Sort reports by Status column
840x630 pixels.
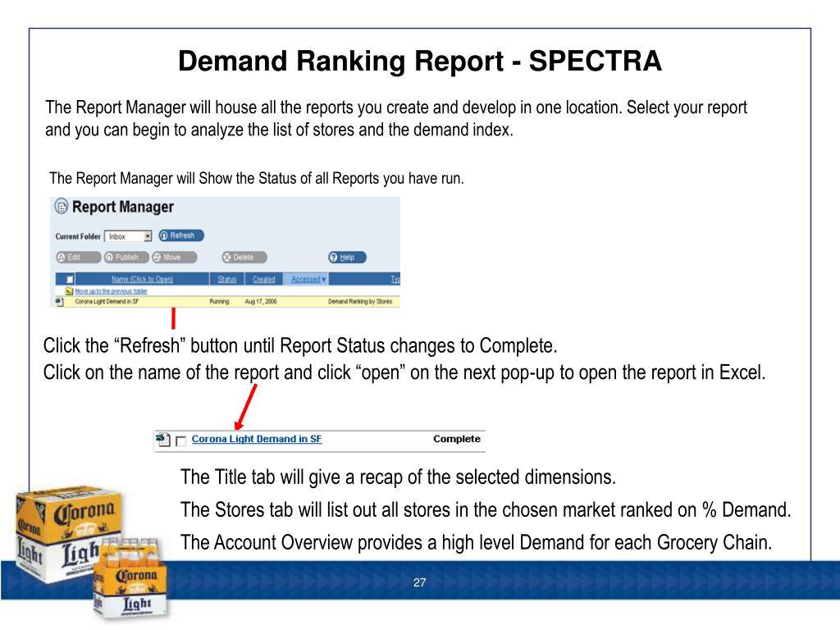click(227, 279)
